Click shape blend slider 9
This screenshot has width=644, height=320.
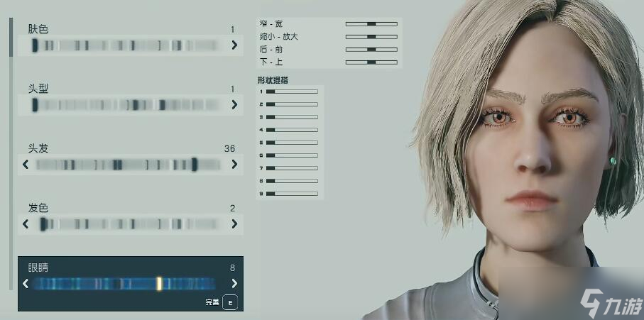292,194
